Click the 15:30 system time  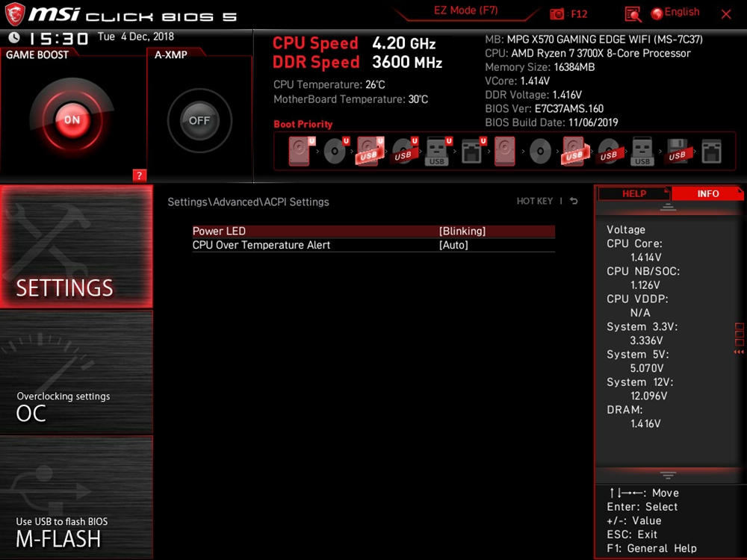point(58,38)
